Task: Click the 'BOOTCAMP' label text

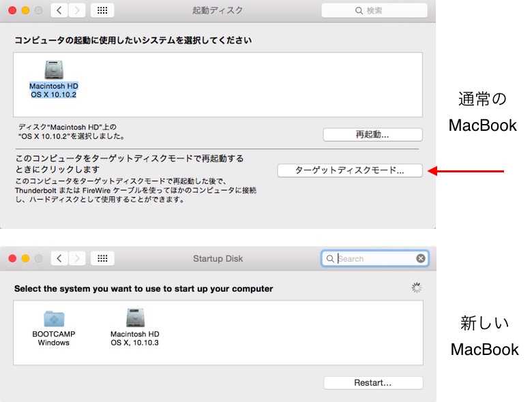Action: (54, 334)
